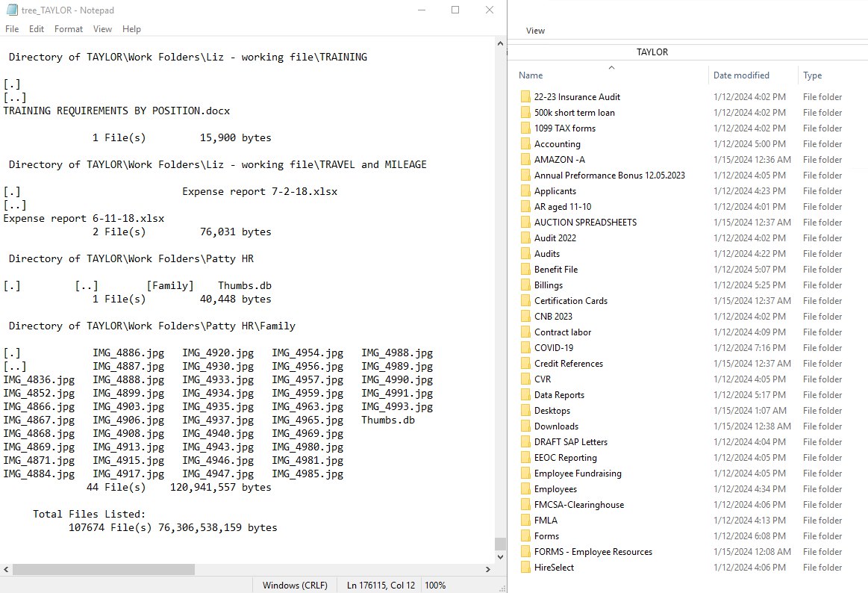
Task: Click the Type column header
Action: click(x=812, y=75)
